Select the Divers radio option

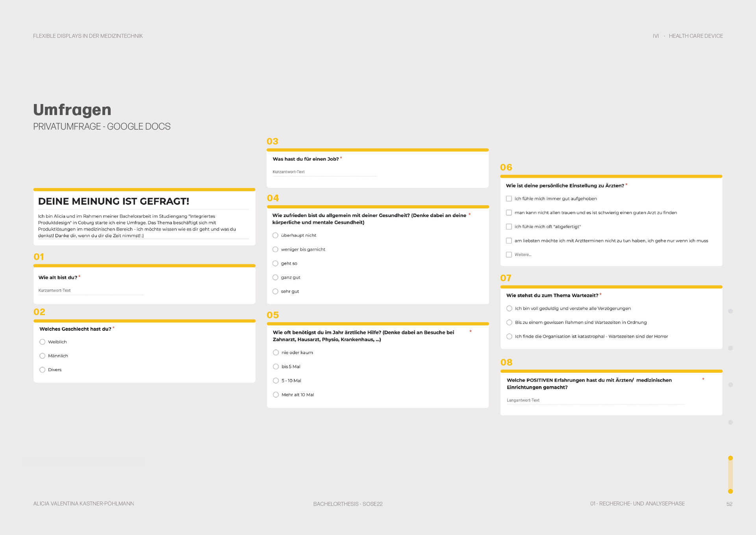point(43,370)
